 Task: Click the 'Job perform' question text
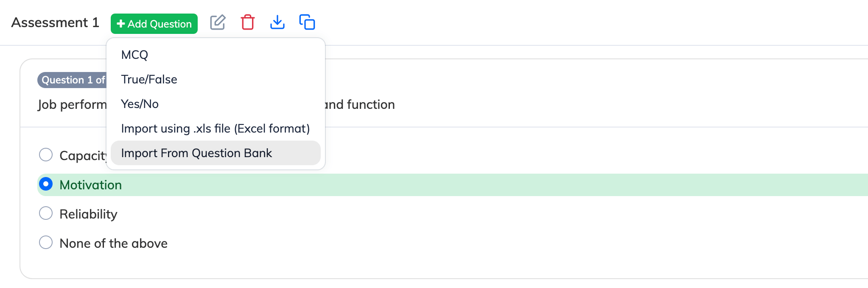(72, 105)
